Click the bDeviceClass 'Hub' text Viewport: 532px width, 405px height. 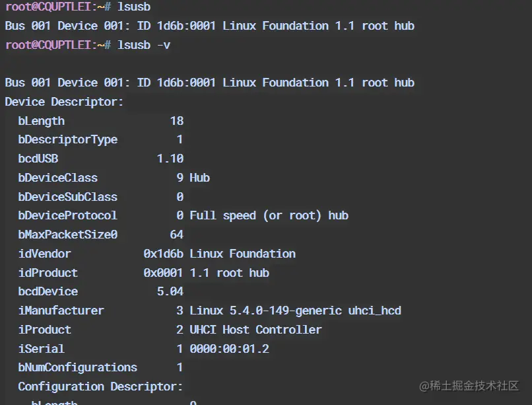199,178
